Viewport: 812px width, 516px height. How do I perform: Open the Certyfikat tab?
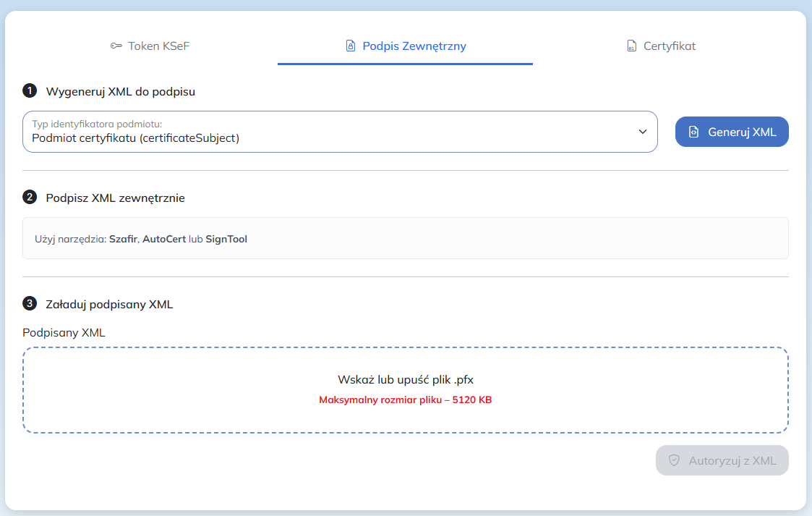[x=669, y=46]
